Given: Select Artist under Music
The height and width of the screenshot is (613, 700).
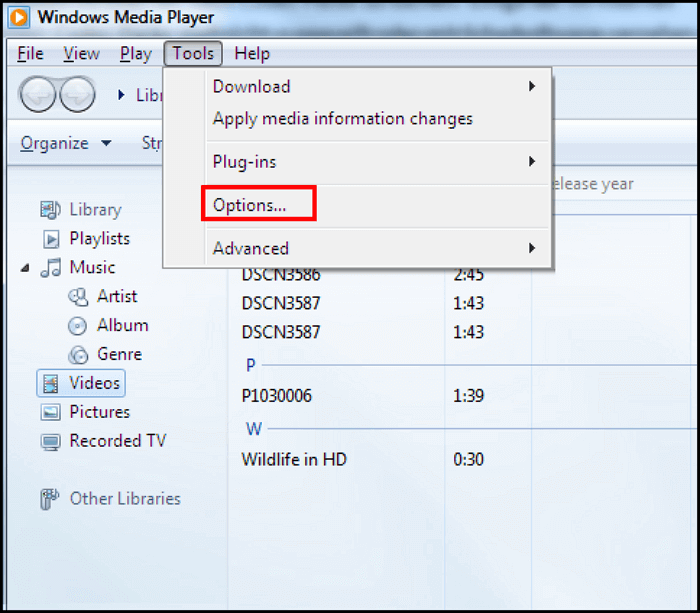Looking at the screenshot, I should tap(117, 296).
